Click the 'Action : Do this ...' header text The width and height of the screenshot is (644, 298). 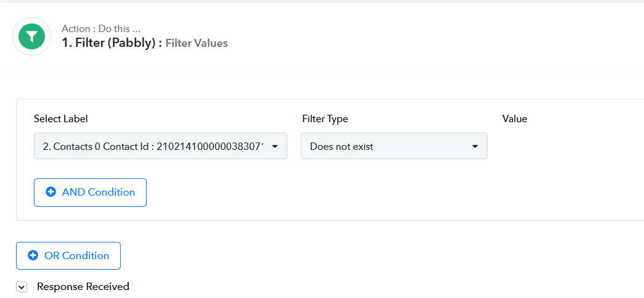point(102,28)
